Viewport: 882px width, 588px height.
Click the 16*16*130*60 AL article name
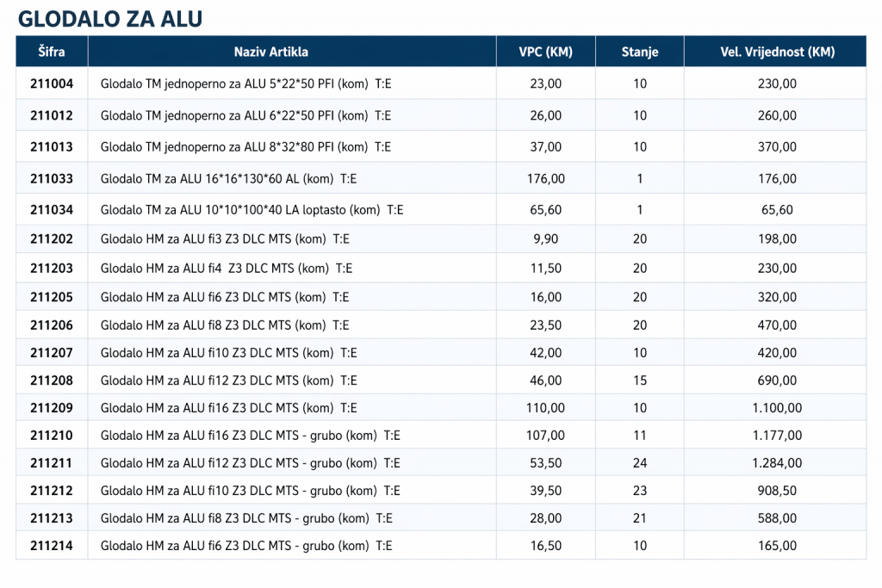click(228, 179)
